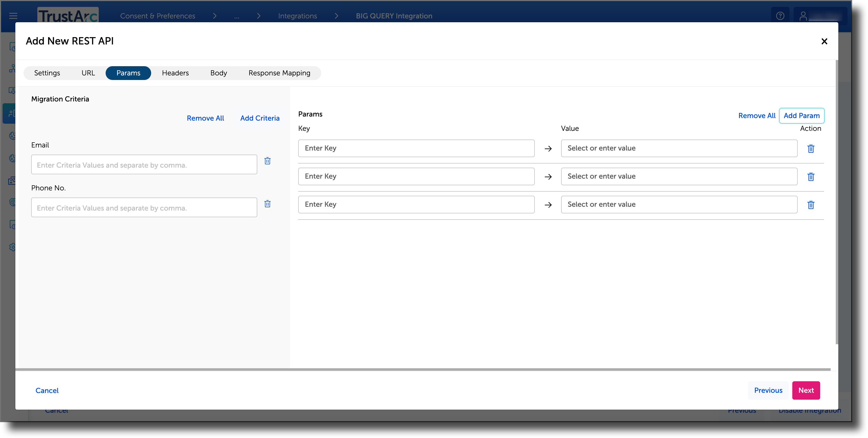The image size is (868, 438).
Task: Switch to the URL tab
Action: pyautogui.click(x=88, y=73)
